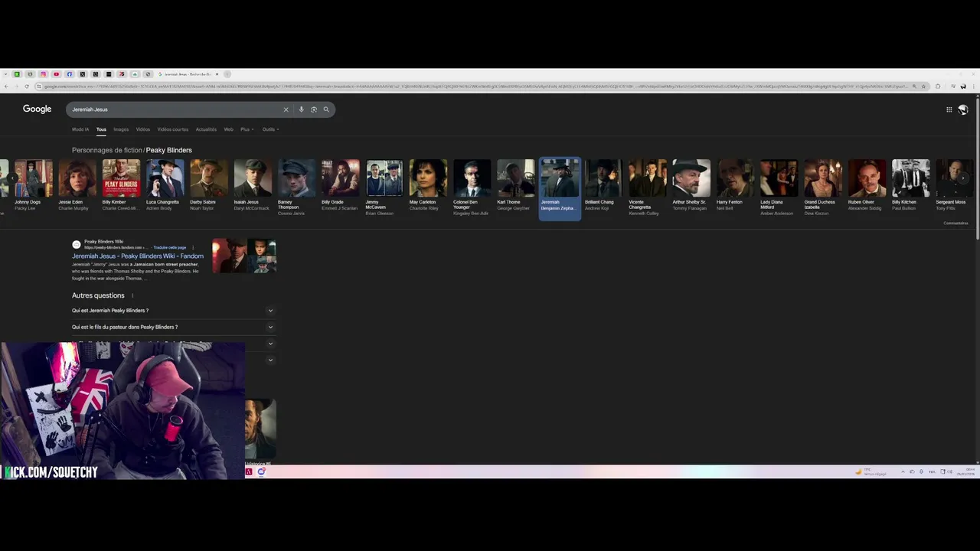Select Johnny Dogs character card
Screen dimensions: 980x551
click(34, 187)
